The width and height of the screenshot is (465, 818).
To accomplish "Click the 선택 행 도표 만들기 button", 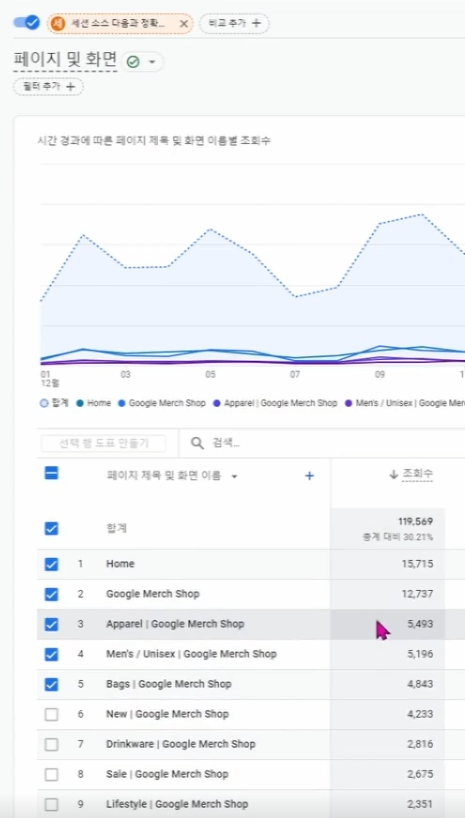I will coord(103,443).
